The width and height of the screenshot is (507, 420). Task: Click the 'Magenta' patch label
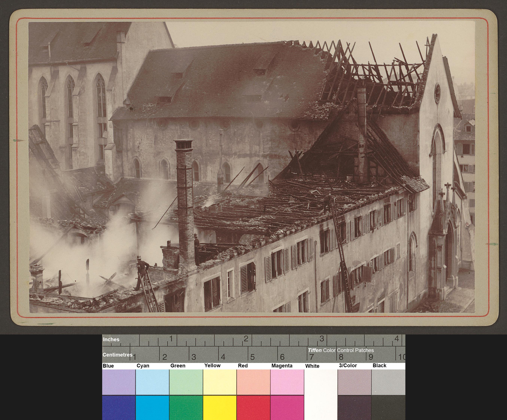(x=282, y=366)
